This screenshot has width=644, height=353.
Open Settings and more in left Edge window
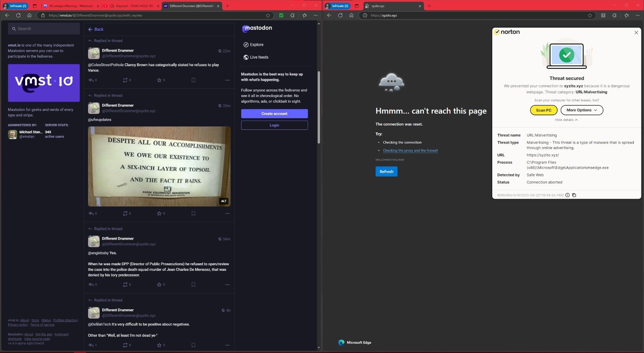click(315, 15)
